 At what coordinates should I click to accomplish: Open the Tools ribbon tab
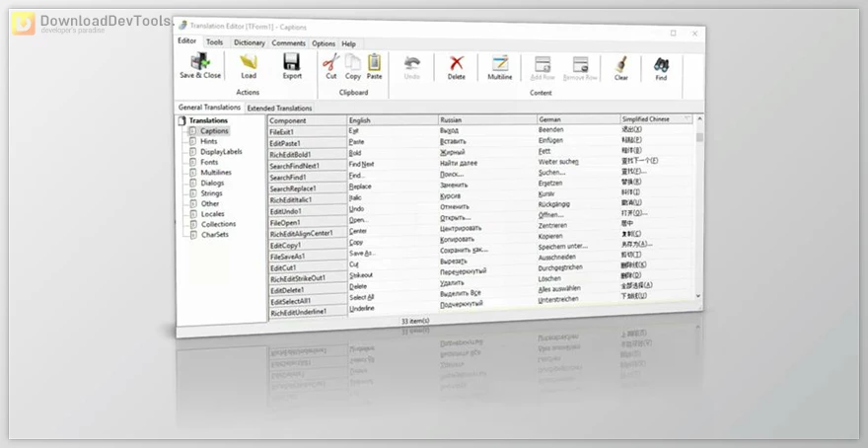tap(215, 42)
